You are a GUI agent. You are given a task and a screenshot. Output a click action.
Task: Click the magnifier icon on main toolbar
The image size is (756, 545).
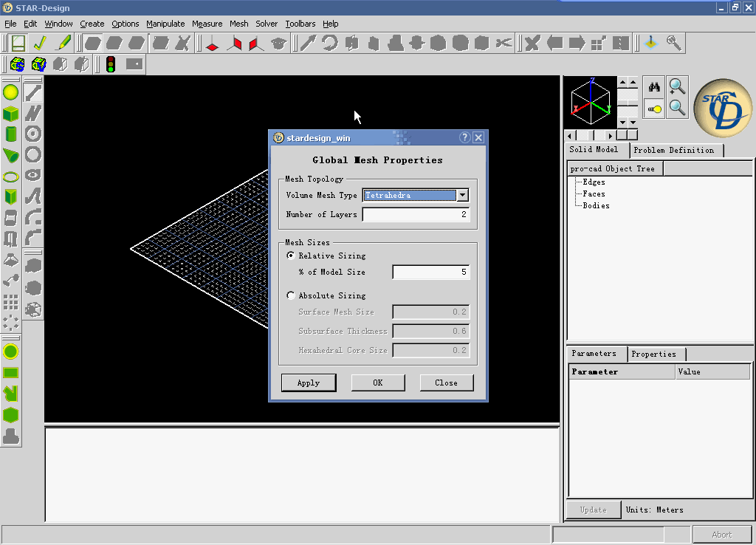click(674, 43)
